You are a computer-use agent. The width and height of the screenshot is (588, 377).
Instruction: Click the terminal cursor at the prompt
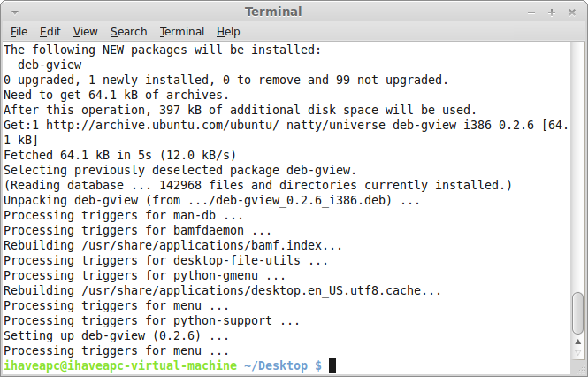tap(332, 365)
